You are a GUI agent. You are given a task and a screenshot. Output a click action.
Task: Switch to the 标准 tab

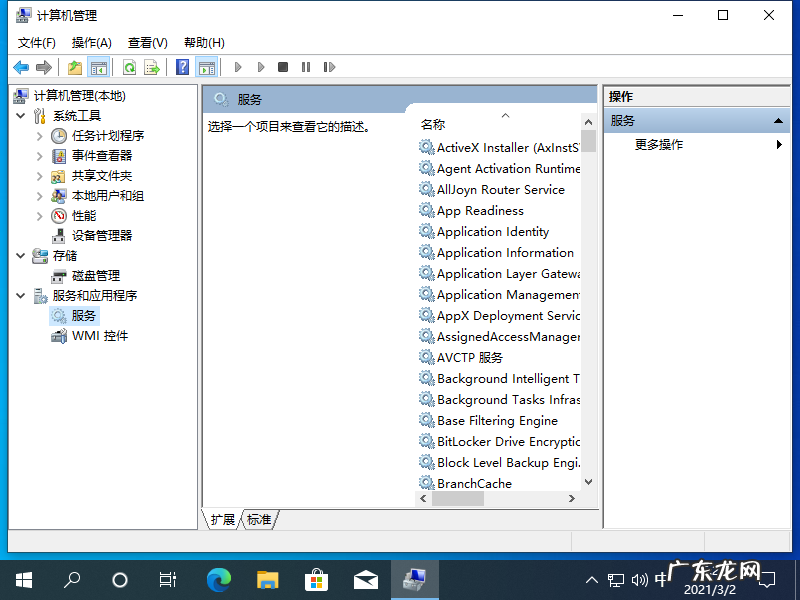tap(258, 519)
